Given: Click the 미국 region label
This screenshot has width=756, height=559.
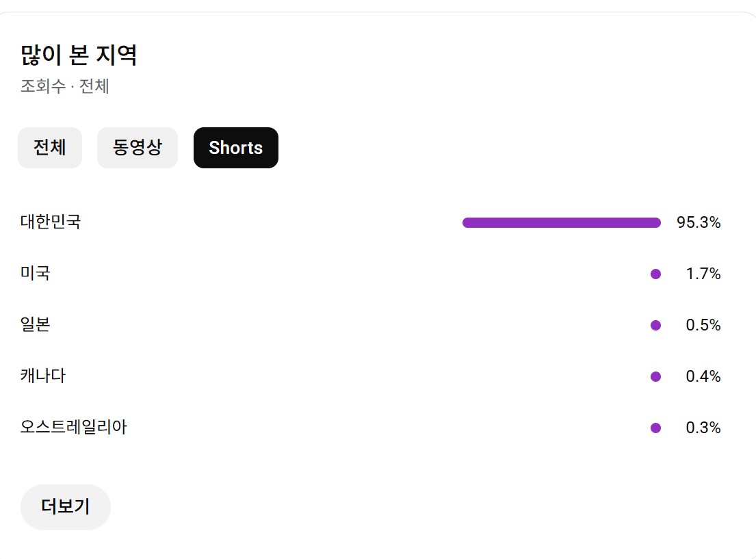Looking at the screenshot, I should coord(36,274).
